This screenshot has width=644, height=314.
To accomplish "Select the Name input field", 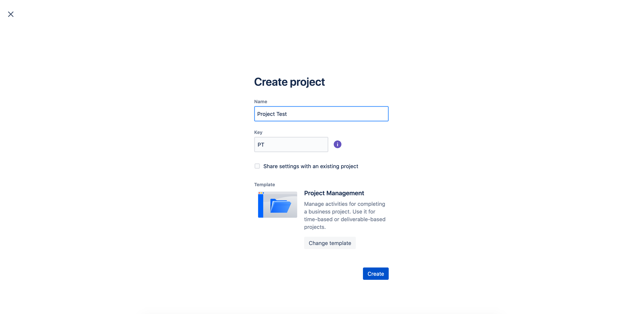I will (x=321, y=114).
